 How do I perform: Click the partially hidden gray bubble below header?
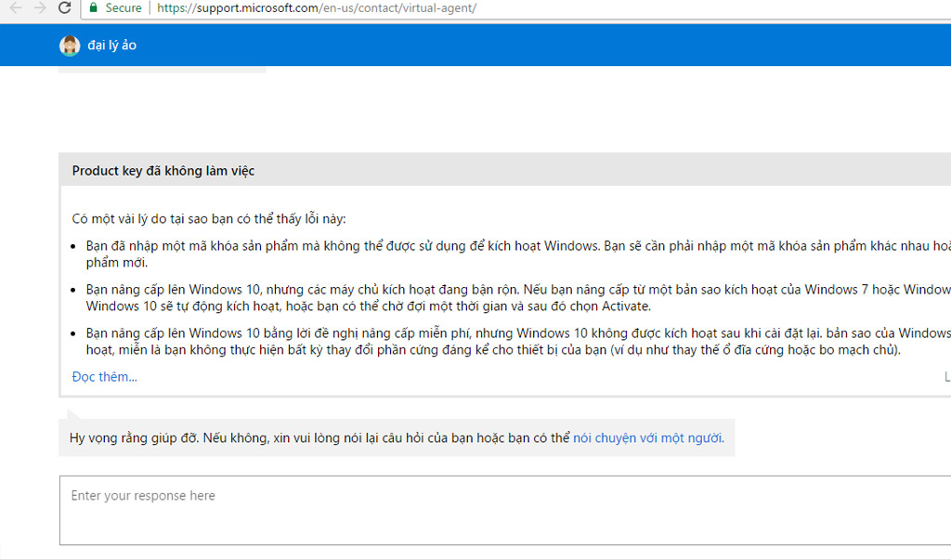[163, 69]
